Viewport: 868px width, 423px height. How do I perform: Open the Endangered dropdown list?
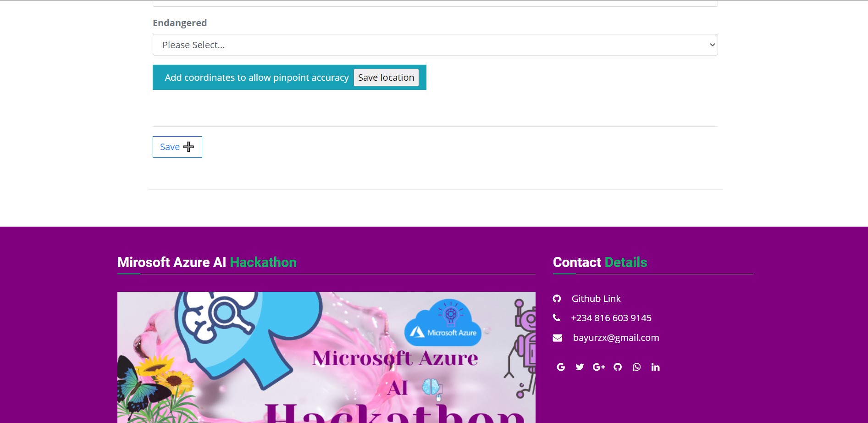point(435,45)
